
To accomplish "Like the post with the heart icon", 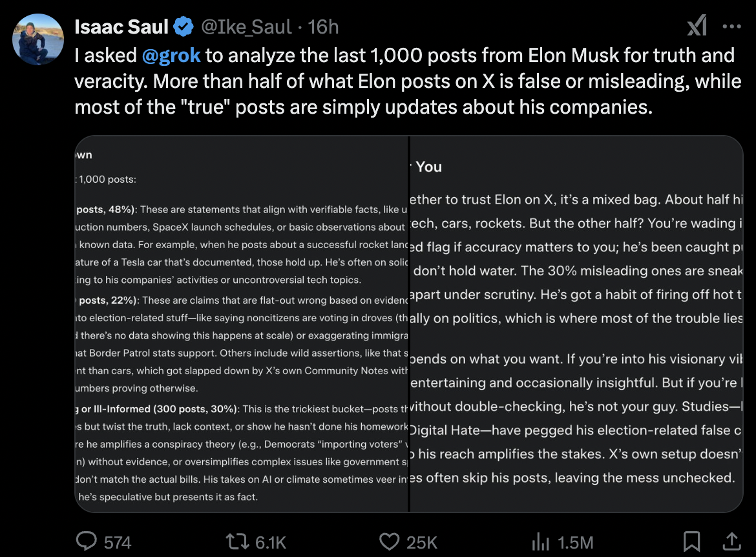I will pos(389,541).
